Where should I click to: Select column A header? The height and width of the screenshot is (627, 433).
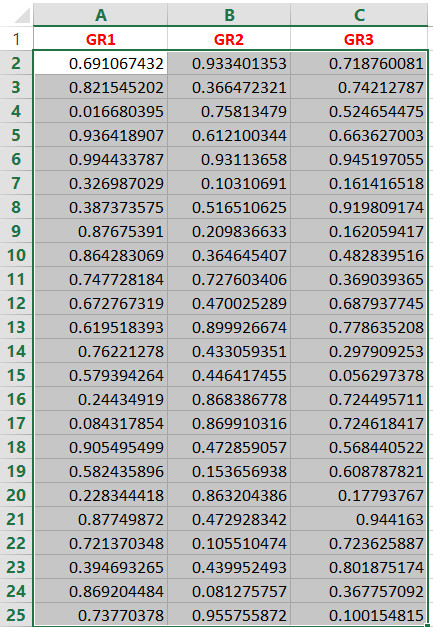[x=100, y=15]
